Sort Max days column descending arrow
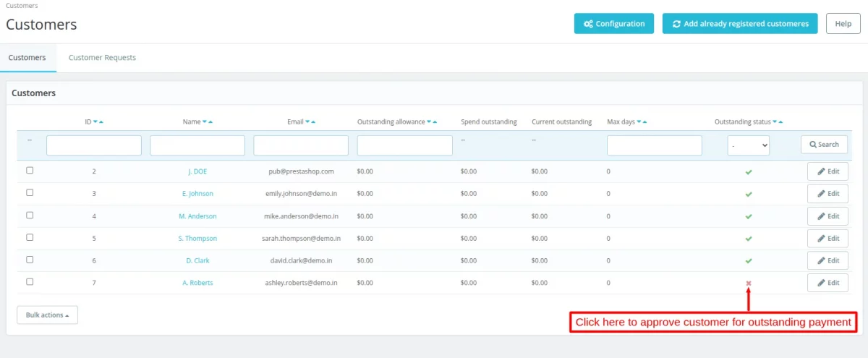The image size is (868, 358). pyautogui.click(x=638, y=122)
